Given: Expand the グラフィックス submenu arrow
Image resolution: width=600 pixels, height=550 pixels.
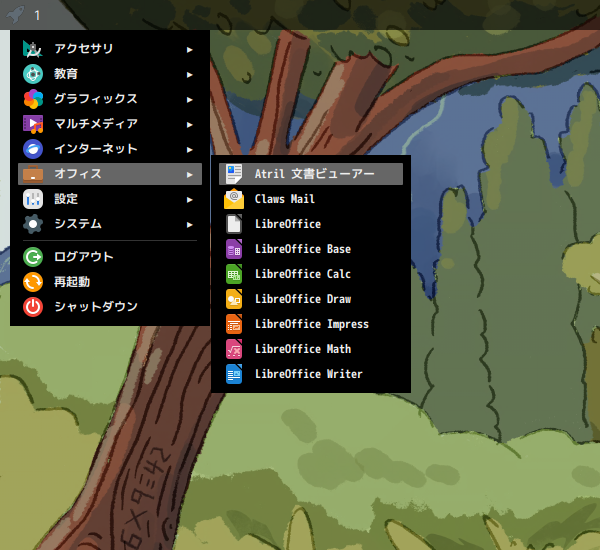Looking at the screenshot, I should pos(189,100).
